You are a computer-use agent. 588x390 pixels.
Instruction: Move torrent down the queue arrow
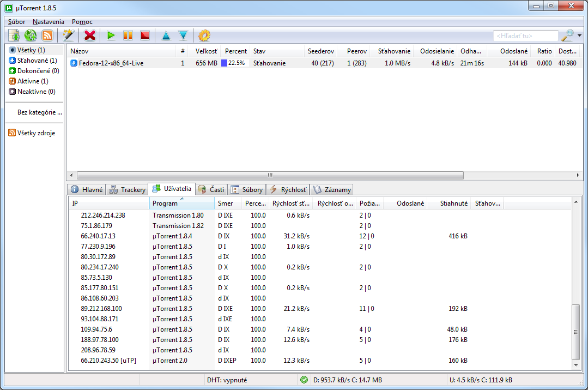(183, 35)
